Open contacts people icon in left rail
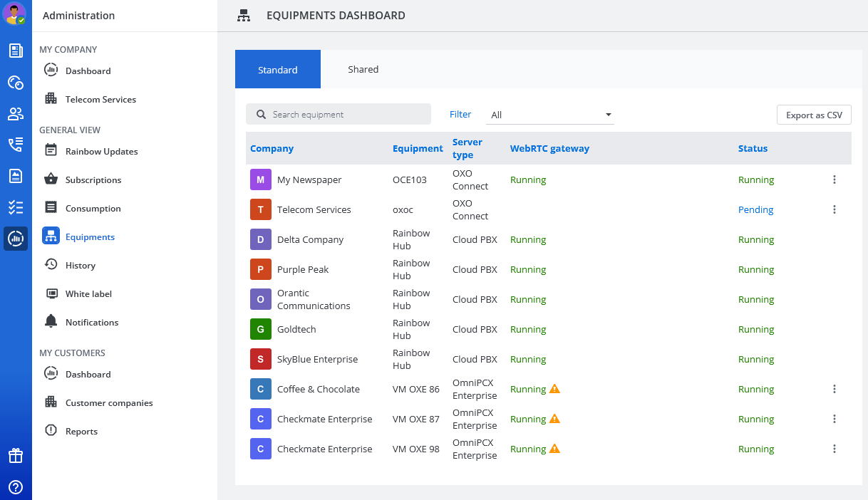The height and width of the screenshot is (500, 868). click(x=16, y=114)
